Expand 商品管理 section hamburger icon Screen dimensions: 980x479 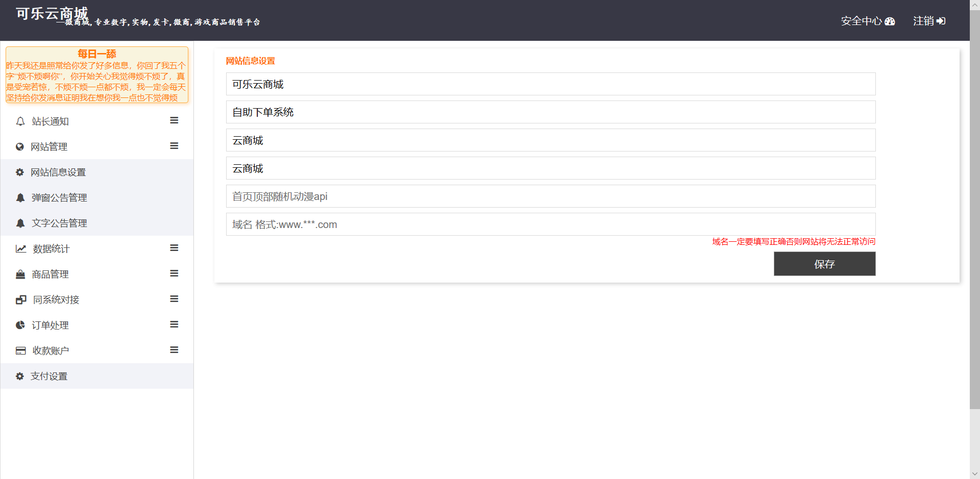(174, 273)
